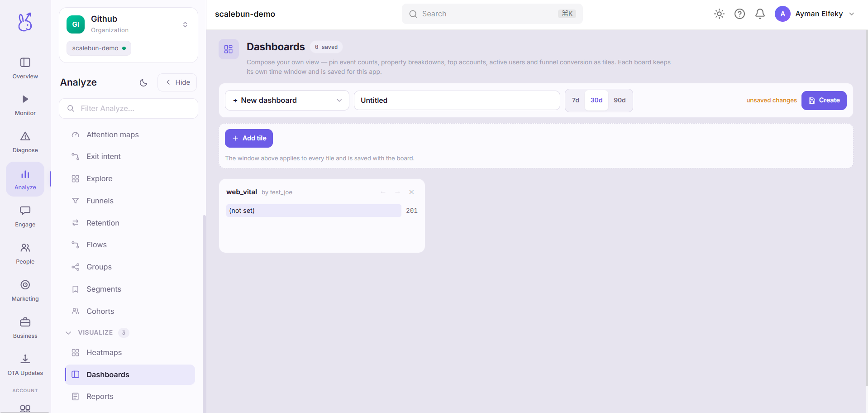Click the Scalebun rabbit logo

pos(25,22)
